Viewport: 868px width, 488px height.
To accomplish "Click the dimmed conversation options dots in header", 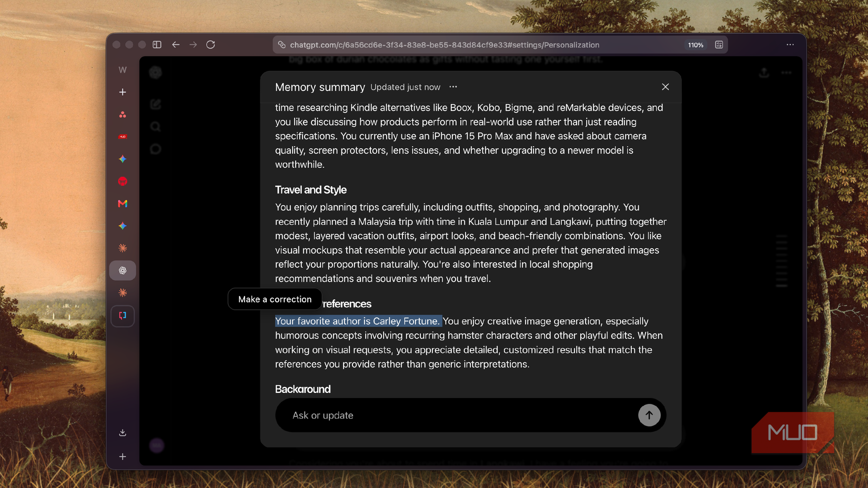I will pos(786,73).
